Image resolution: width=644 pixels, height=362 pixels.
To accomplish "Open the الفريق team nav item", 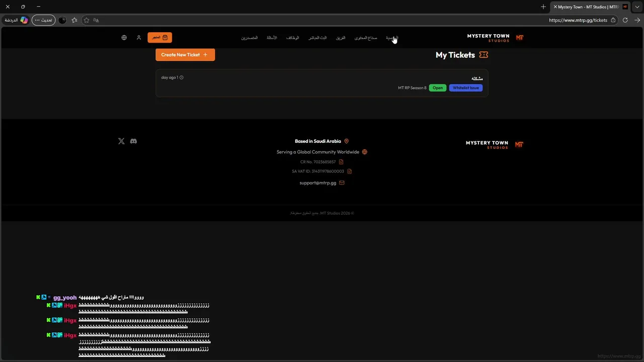I will (341, 38).
